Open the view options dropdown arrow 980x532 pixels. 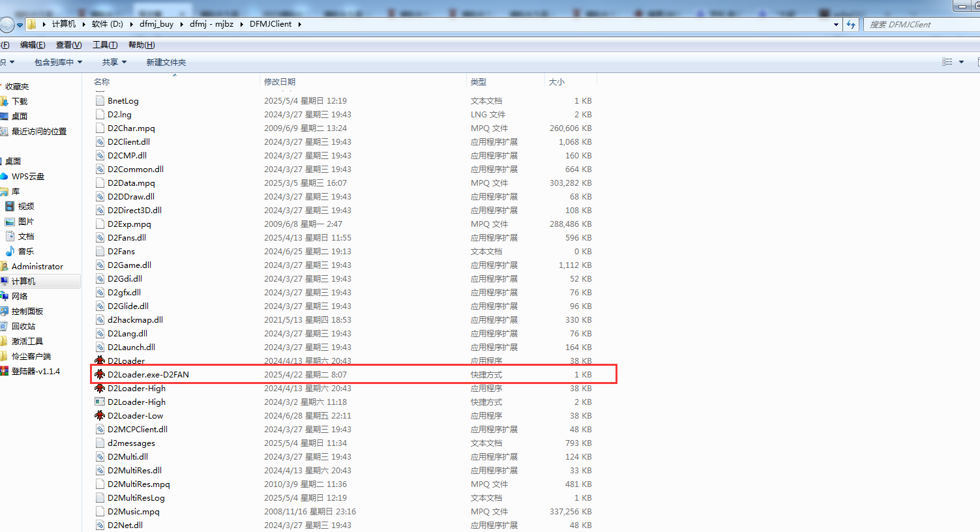[961, 62]
